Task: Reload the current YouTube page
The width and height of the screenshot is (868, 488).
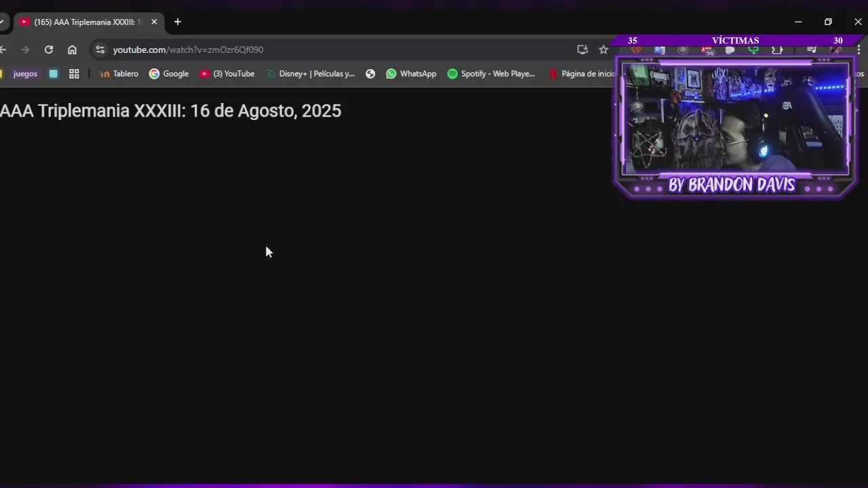Action: click(x=49, y=49)
